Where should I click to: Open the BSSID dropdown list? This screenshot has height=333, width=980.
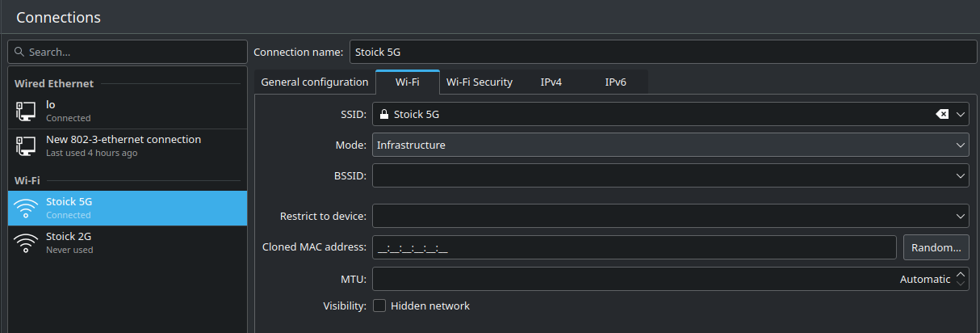(960, 175)
